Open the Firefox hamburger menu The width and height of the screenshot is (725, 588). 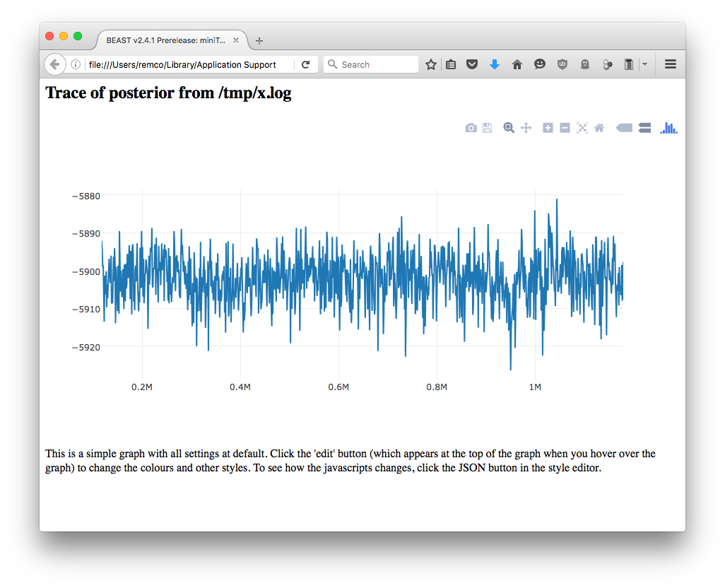point(671,64)
